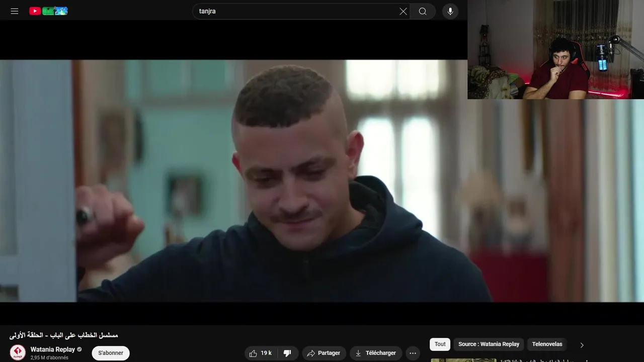The image size is (644, 362).
Task: Click the verified badge beside Watania Replay
Action: pos(79,349)
